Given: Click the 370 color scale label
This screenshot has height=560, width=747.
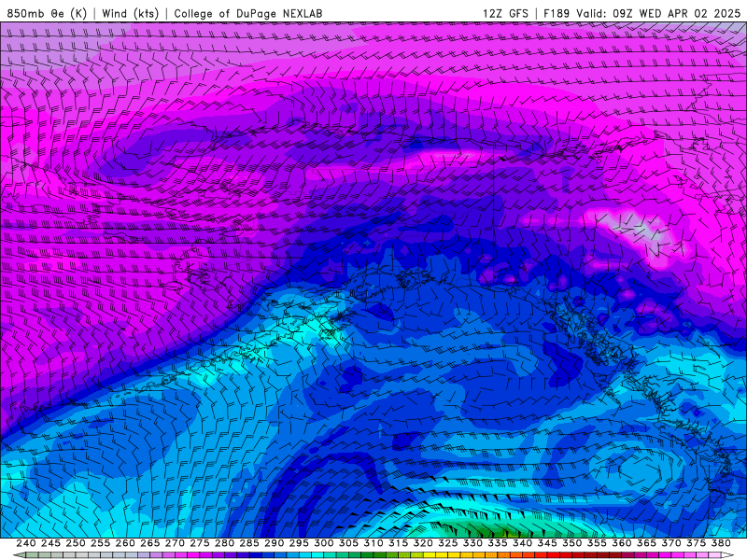Looking at the screenshot, I should coord(670,543).
